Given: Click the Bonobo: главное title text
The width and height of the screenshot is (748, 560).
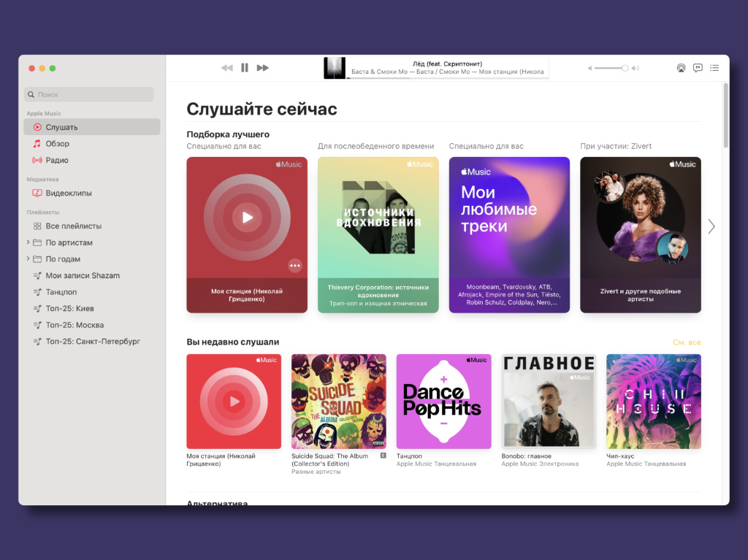Looking at the screenshot, I should pyautogui.click(x=526, y=456).
